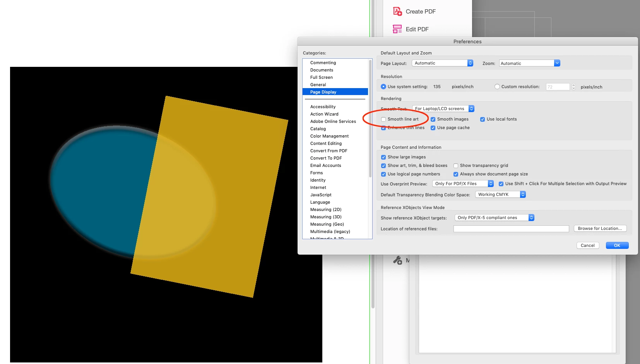
Task: Click the Cancel button
Action: [x=588, y=245]
